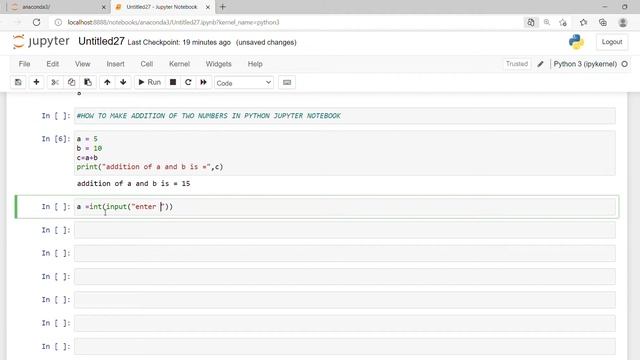Image resolution: width=640 pixels, height=360 pixels.
Task: Click the browser address bar URL
Action: click(x=173, y=22)
